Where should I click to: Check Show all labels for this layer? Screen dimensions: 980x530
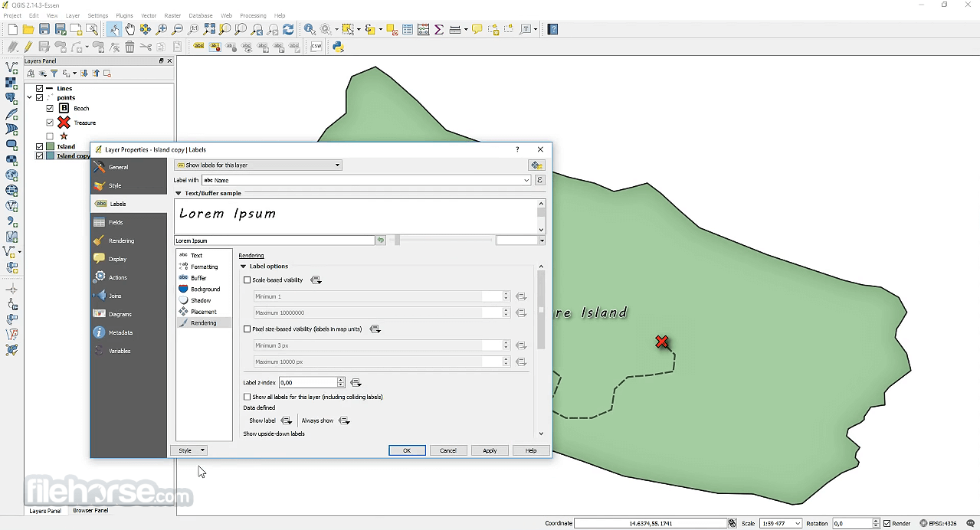[247, 397]
